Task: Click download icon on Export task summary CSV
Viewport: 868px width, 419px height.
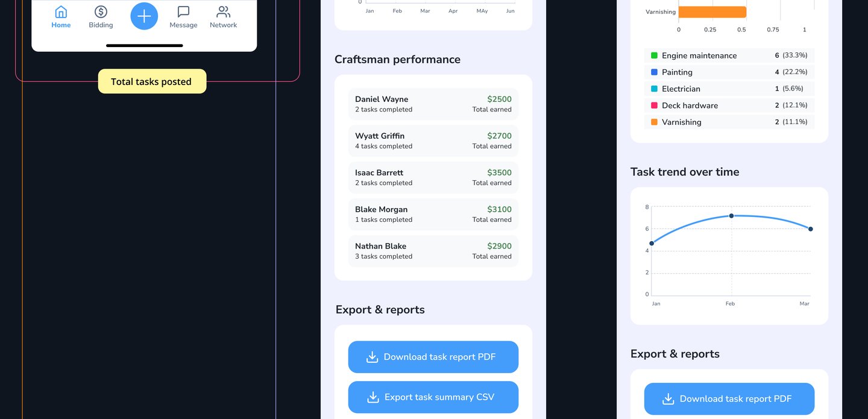Action: coord(373,397)
